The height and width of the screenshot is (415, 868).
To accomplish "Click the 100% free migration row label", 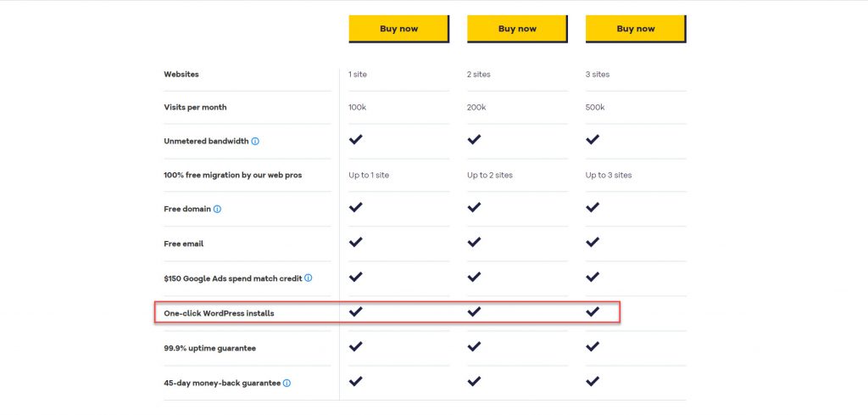I will click(x=233, y=175).
